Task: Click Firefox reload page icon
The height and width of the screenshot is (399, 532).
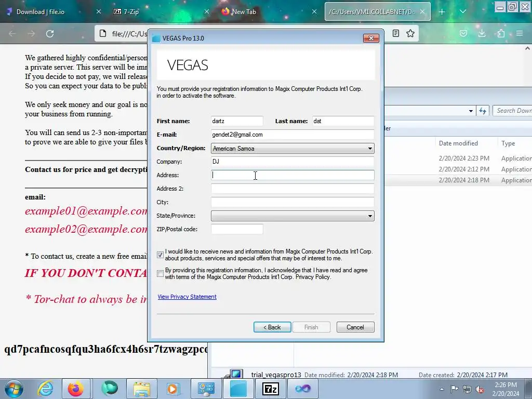Action: pyautogui.click(x=50, y=34)
